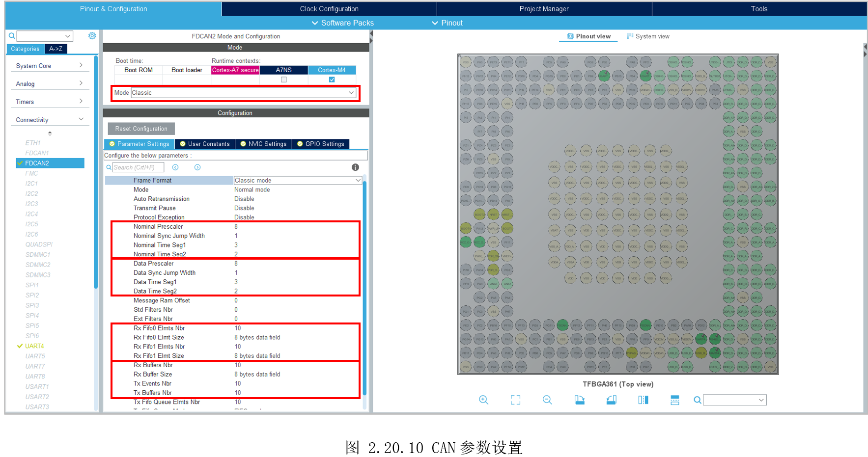
Task: Click the fit-to-screen icon below the chip
Action: point(515,400)
